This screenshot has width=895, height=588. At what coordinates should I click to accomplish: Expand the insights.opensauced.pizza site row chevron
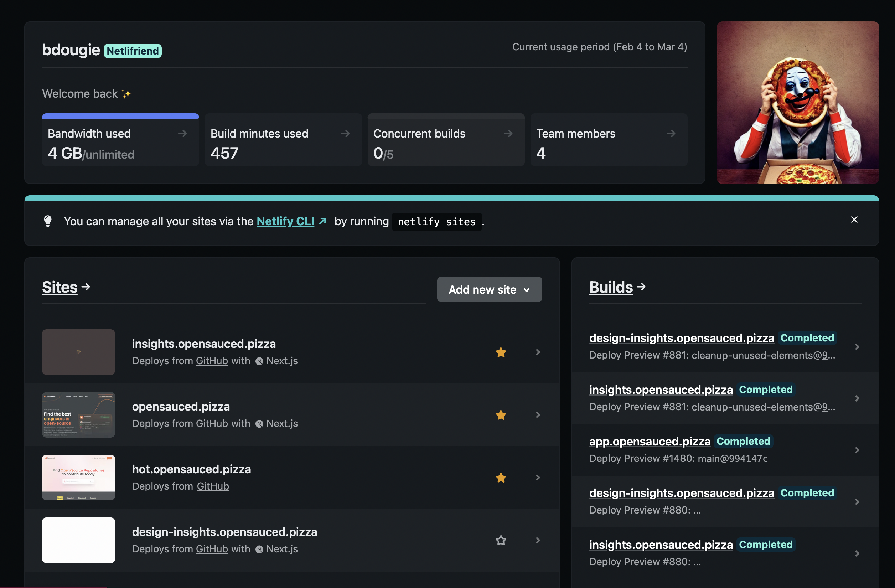pos(538,352)
